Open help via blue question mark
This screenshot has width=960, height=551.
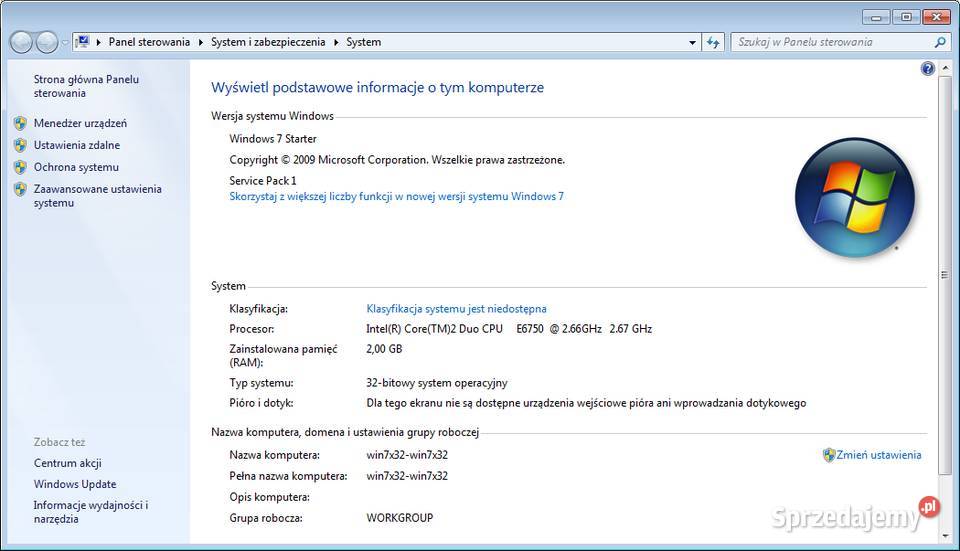click(x=928, y=68)
